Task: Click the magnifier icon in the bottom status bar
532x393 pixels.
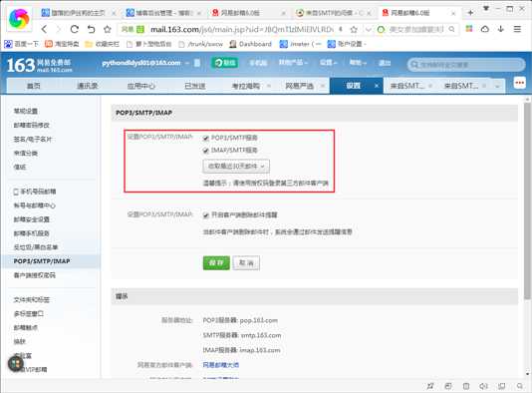Action: (x=519, y=386)
